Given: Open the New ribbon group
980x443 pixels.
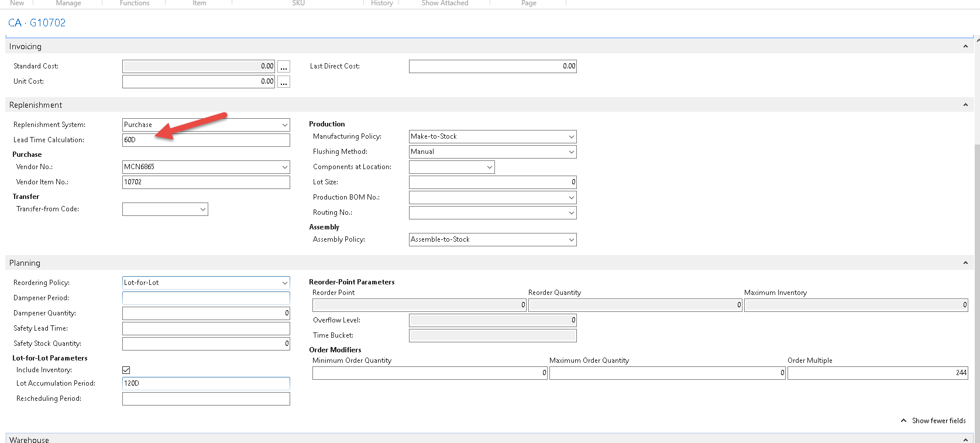Looking at the screenshot, I should pyautogui.click(x=17, y=3).
